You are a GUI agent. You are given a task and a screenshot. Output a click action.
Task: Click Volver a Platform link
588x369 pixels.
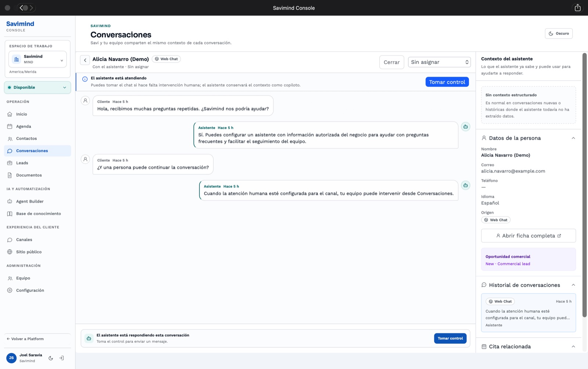click(x=25, y=339)
